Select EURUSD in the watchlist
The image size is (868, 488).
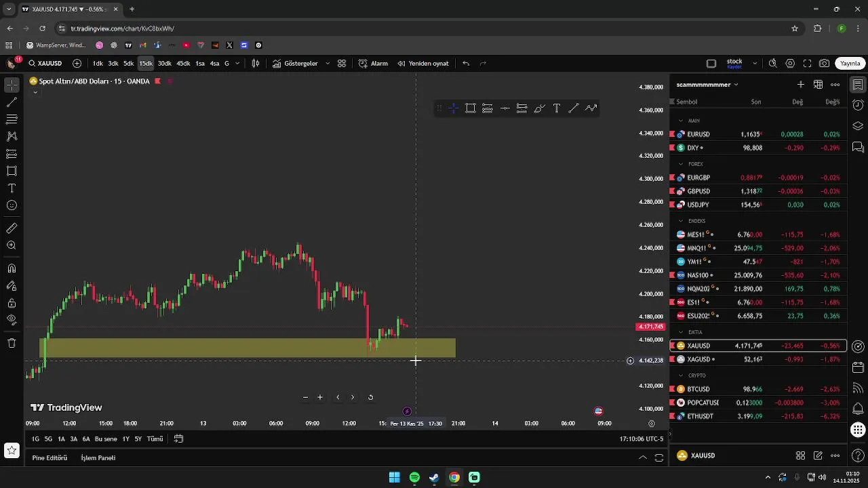[758, 134]
